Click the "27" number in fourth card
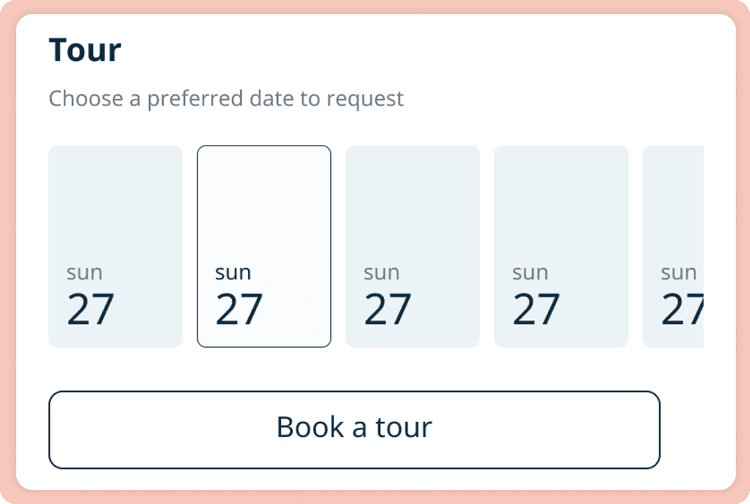 click(537, 310)
